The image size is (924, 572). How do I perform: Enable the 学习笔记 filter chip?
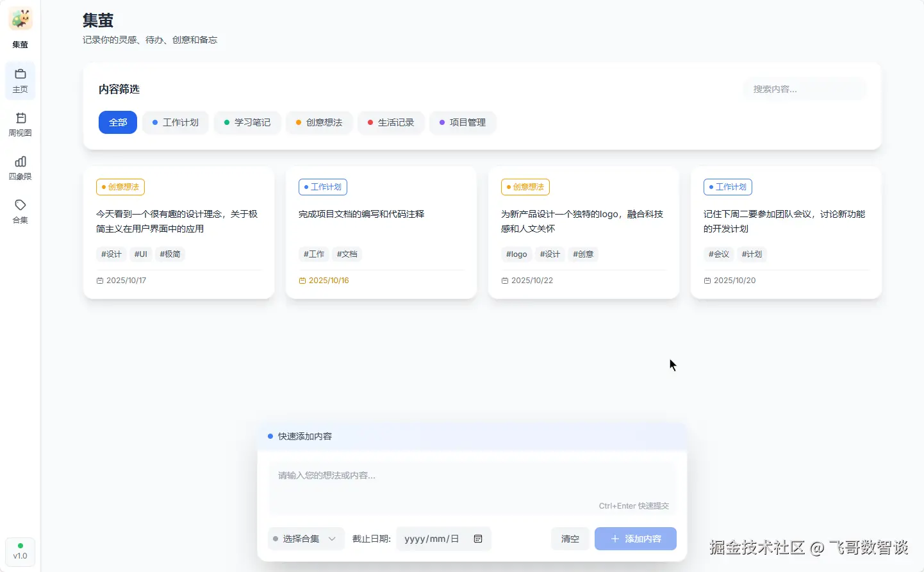[247, 122]
